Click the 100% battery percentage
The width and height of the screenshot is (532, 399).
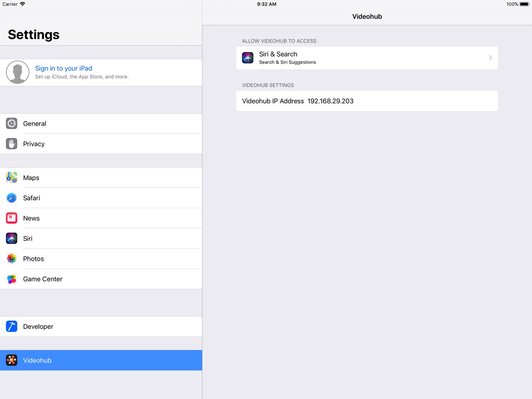512,4
